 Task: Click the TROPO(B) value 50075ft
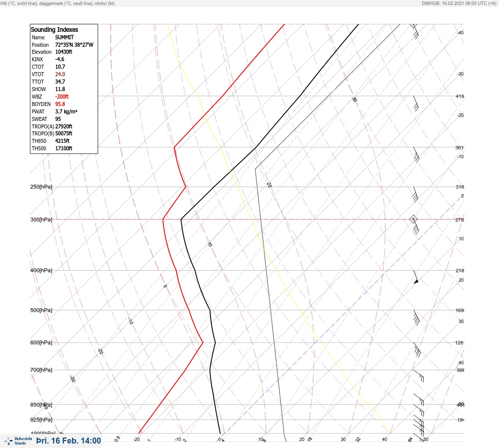click(64, 133)
